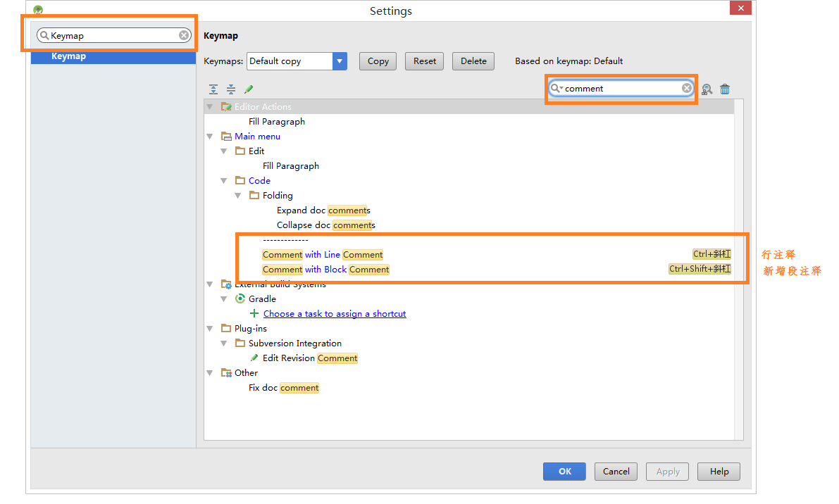Clear the comment filter search field

686,89
